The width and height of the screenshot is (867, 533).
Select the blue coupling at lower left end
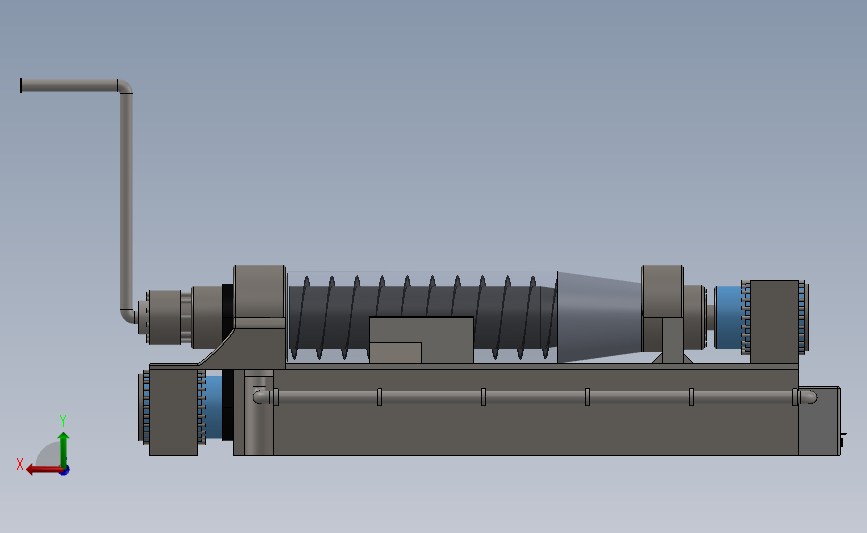coord(214,408)
